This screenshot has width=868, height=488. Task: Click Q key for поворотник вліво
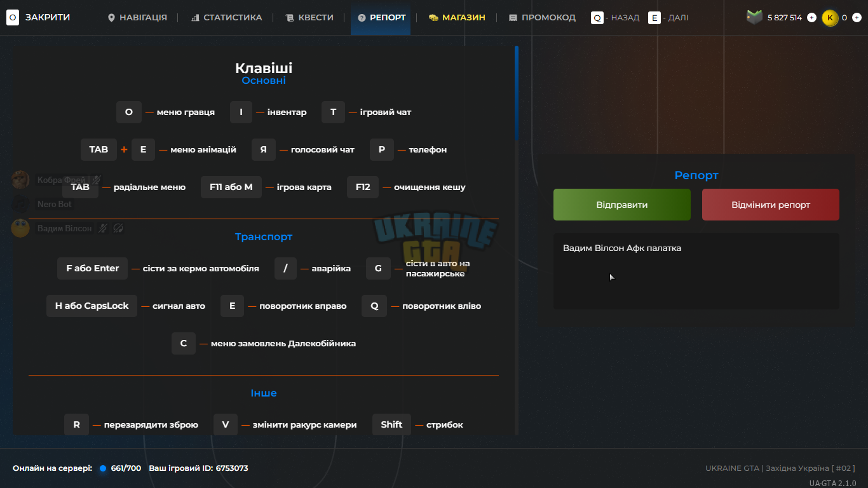point(374,306)
